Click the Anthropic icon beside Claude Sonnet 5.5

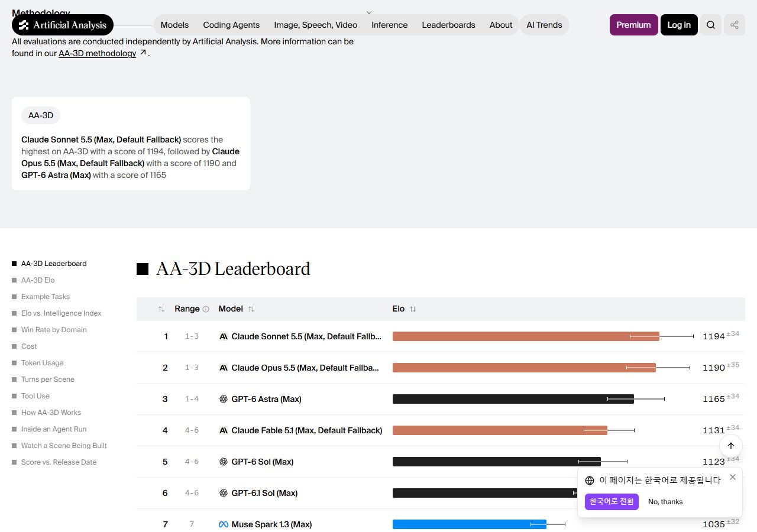[x=224, y=336]
